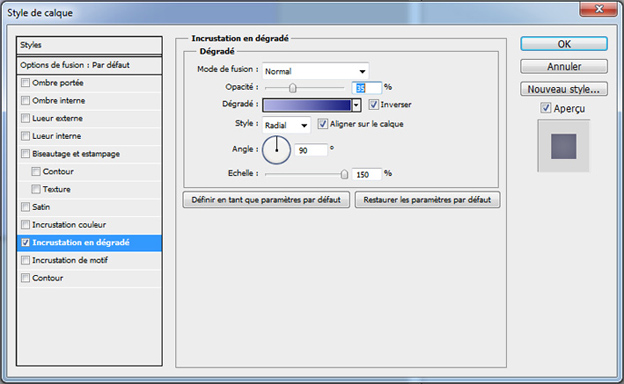This screenshot has height=384, width=624.
Task: Click the Aperçu preview thumbnail
Action: 564,146
